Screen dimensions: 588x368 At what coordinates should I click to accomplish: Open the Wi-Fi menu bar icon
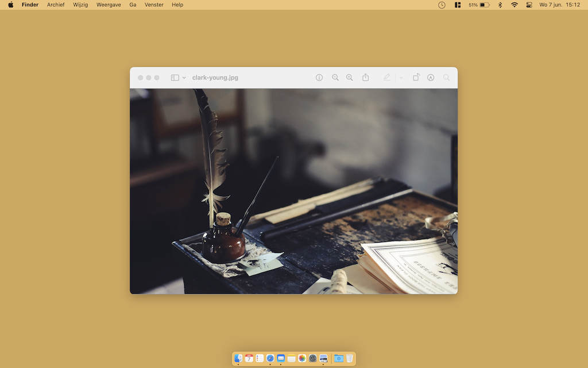514,5
